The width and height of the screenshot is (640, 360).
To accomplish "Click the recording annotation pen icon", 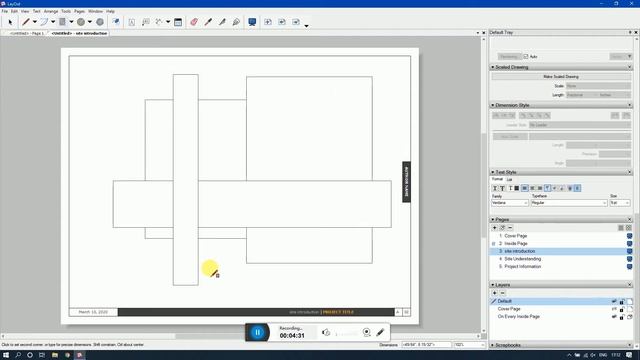I will coord(380,332).
